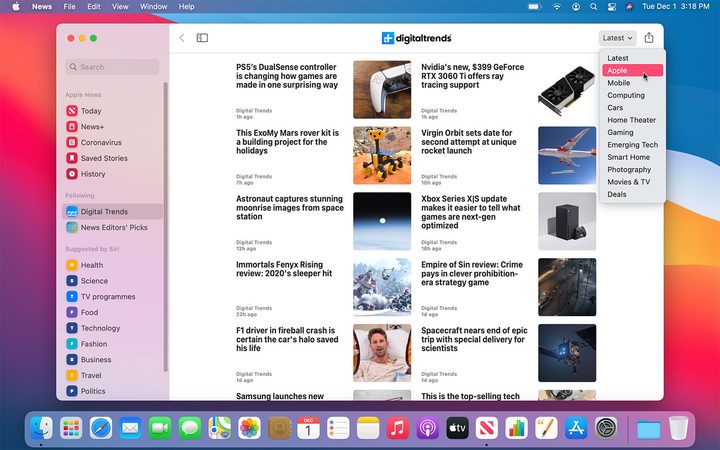Choose Latest in the dropdown list
Viewport: 720px width, 450px height.
[x=632, y=58]
